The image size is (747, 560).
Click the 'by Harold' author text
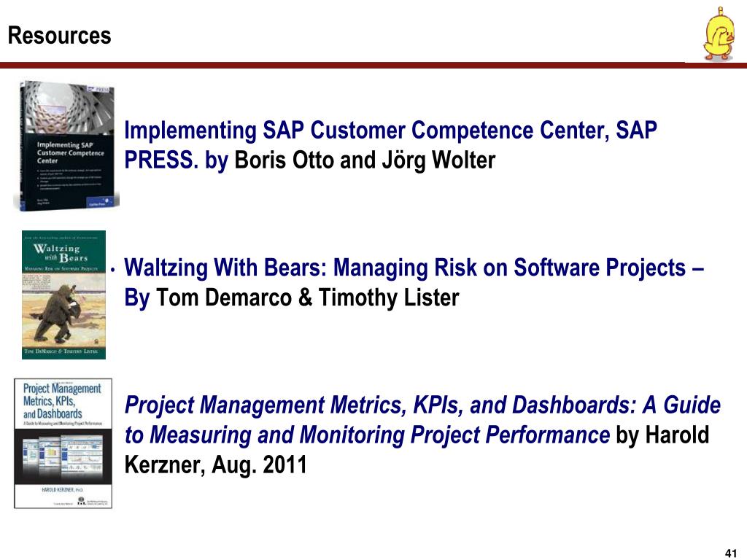(x=662, y=435)
